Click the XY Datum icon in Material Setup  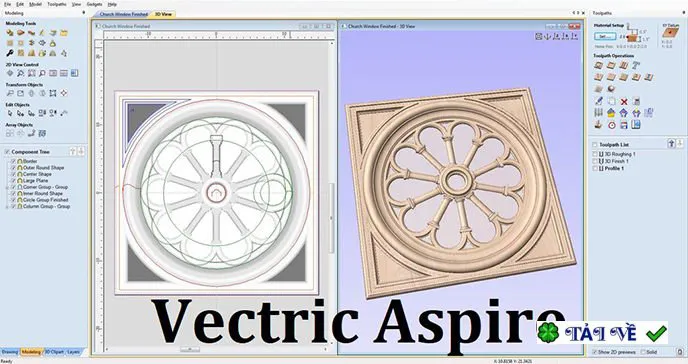(669, 33)
